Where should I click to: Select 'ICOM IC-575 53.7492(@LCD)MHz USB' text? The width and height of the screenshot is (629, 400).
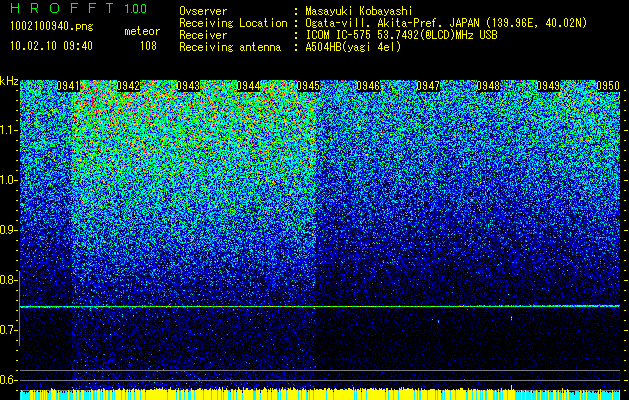[401, 35]
